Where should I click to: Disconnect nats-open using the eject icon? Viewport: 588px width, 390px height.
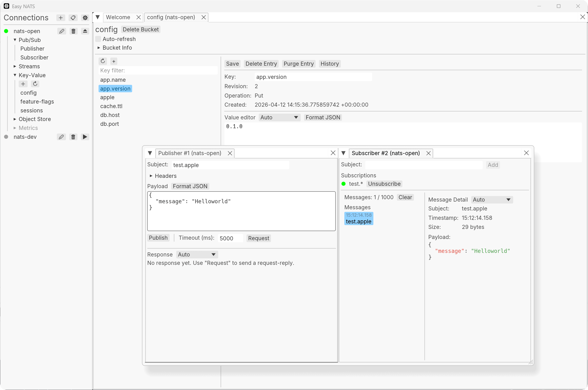(85, 31)
